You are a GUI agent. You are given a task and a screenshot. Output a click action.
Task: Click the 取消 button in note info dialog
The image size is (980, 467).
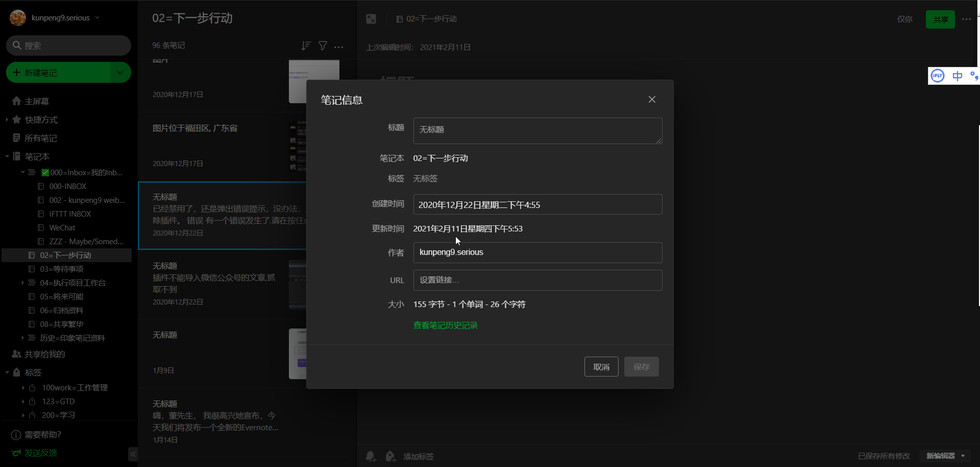pos(601,366)
